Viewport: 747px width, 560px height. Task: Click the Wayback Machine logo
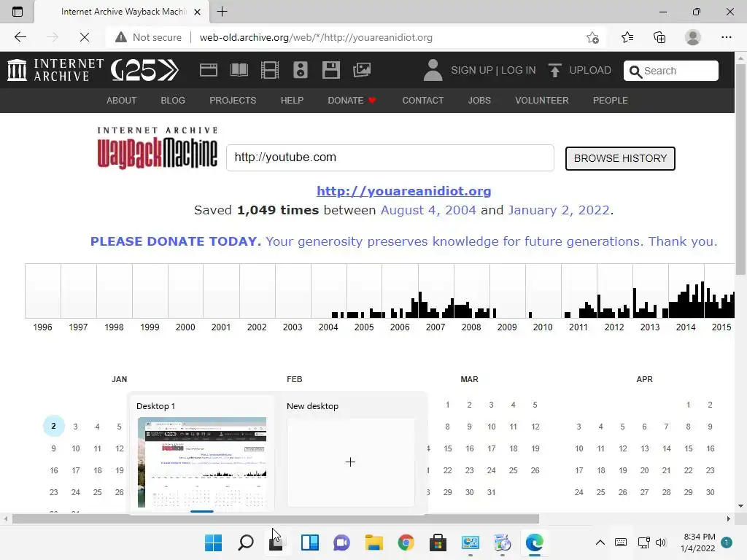coord(158,148)
